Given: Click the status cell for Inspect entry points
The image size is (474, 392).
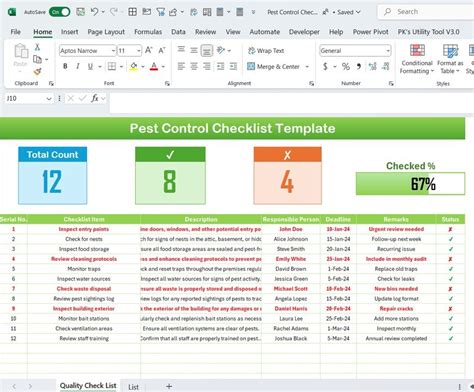Looking at the screenshot, I should click(450, 229).
